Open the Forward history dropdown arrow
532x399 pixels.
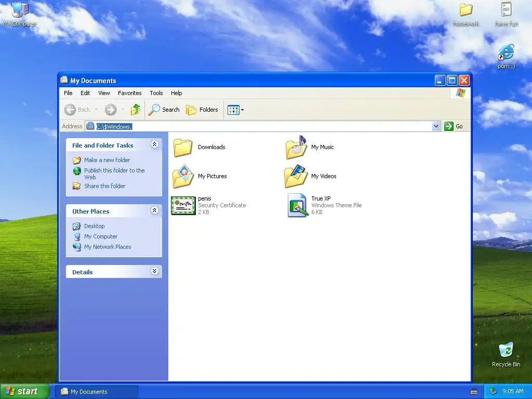click(x=123, y=110)
